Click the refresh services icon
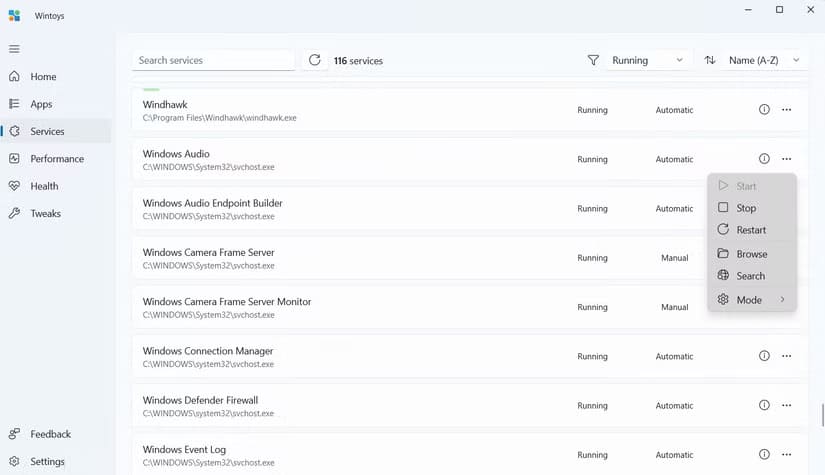 [315, 60]
